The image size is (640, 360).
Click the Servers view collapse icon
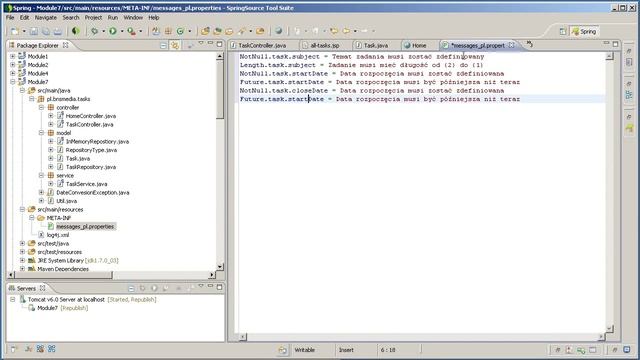pyautogui.click(x=131, y=288)
